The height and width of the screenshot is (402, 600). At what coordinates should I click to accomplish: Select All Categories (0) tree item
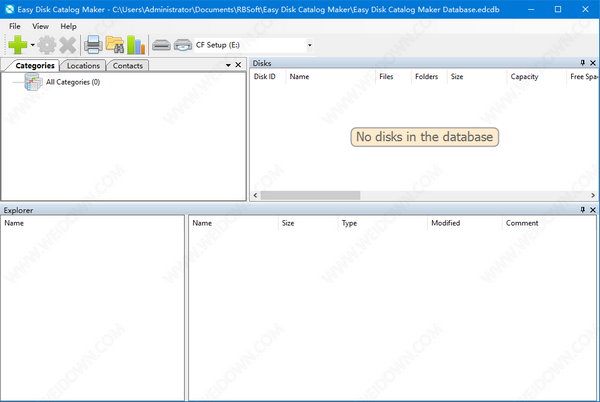pyautogui.click(x=73, y=82)
